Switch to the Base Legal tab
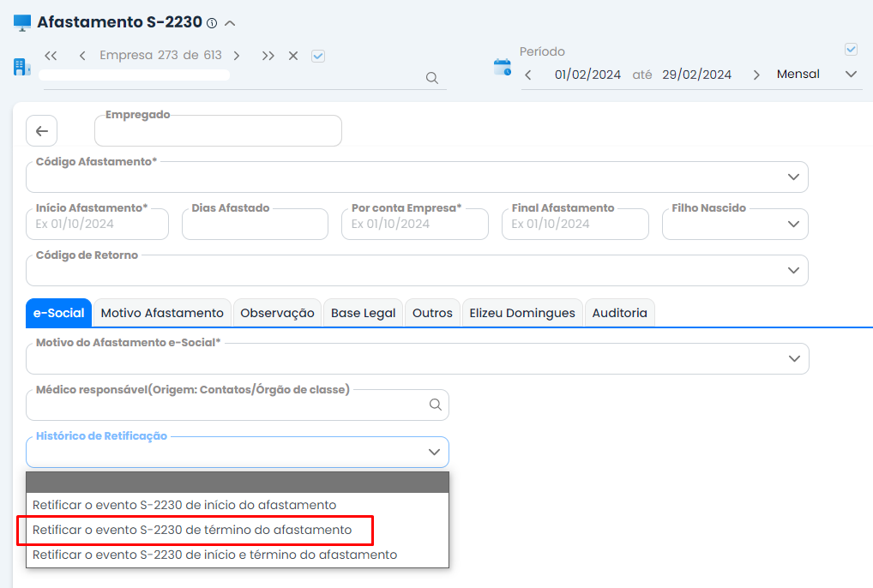The image size is (873, 588). pyautogui.click(x=363, y=312)
